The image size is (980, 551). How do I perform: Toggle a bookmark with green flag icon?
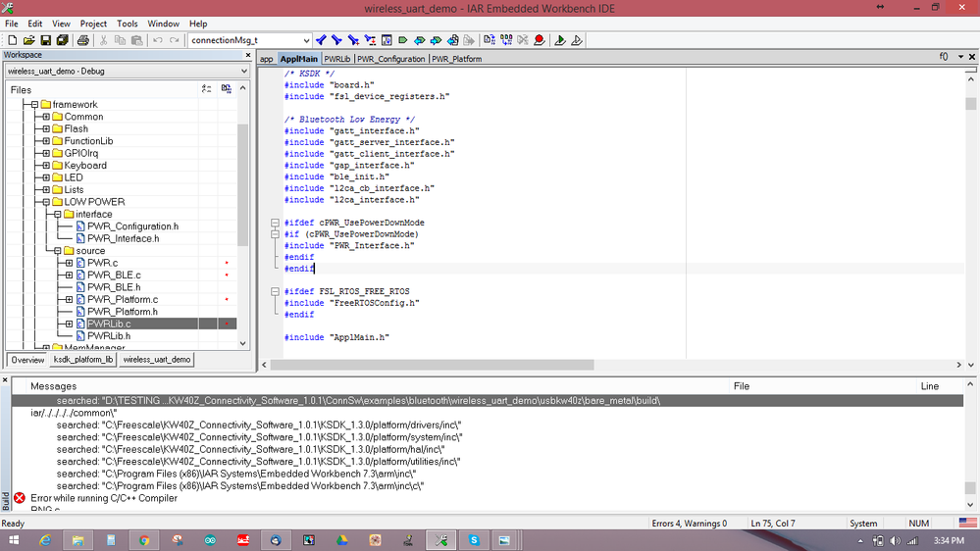coord(403,40)
